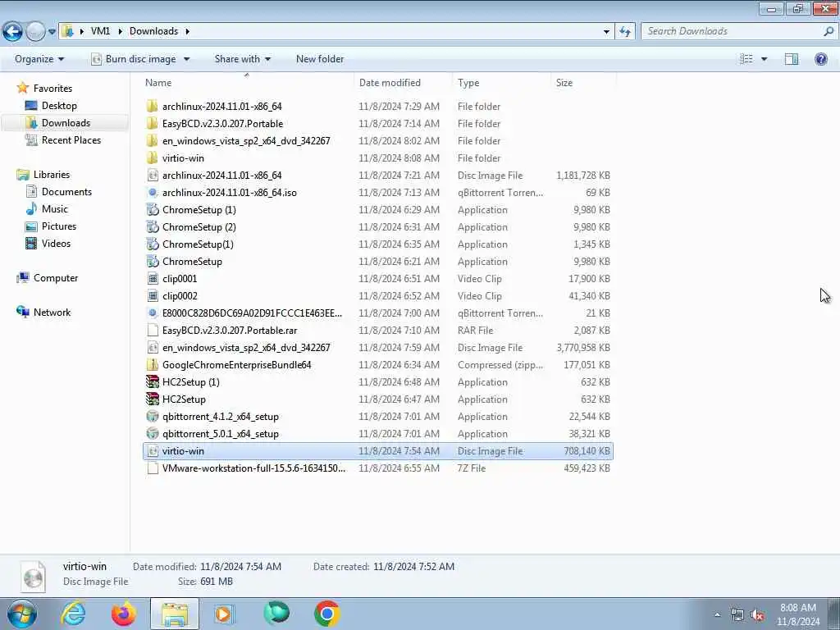840x630 pixels.
Task: Click Burn disc image button
Action: pos(134,59)
